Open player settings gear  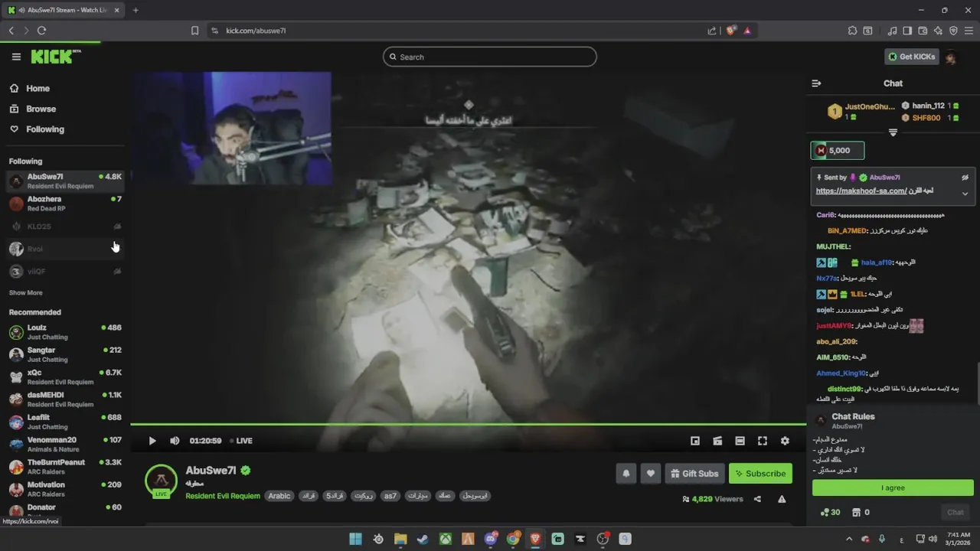[x=785, y=441]
